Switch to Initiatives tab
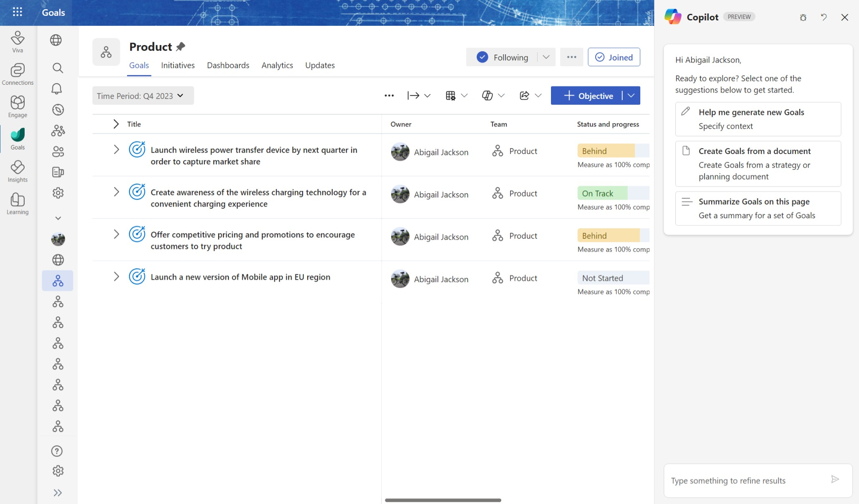This screenshot has height=504, width=859. 178,65
